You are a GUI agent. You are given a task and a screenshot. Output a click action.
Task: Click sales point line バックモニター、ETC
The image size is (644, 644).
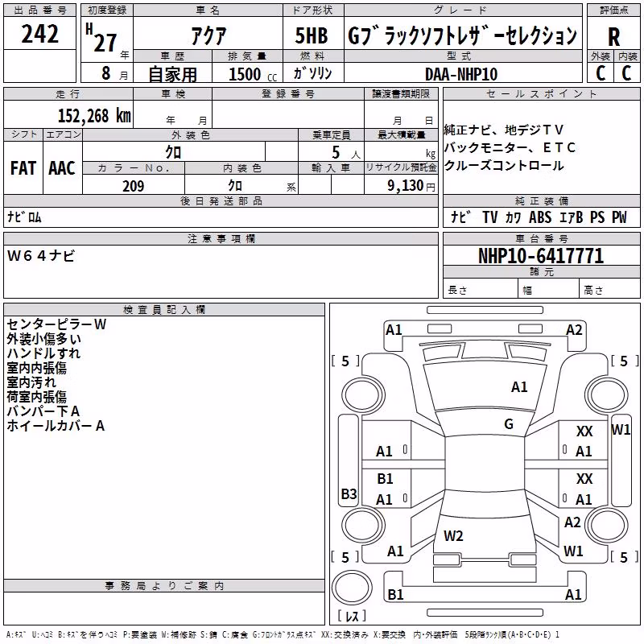pos(510,148)
